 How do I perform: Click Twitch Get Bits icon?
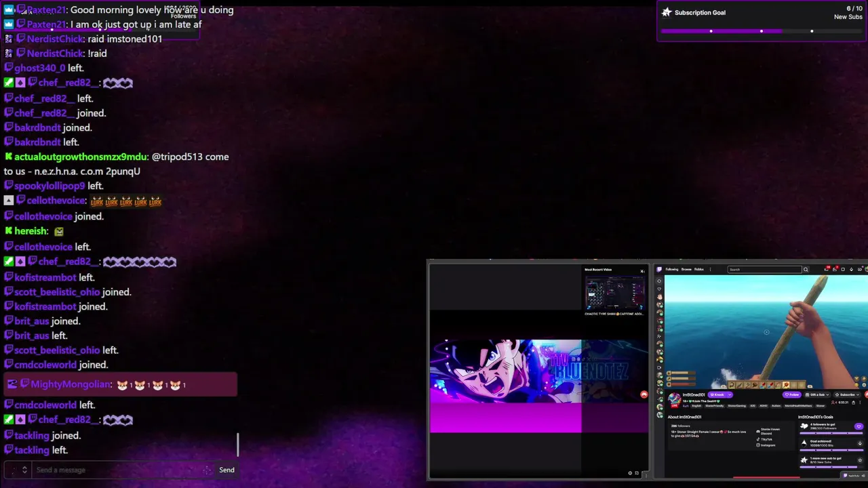pos(851,269)
